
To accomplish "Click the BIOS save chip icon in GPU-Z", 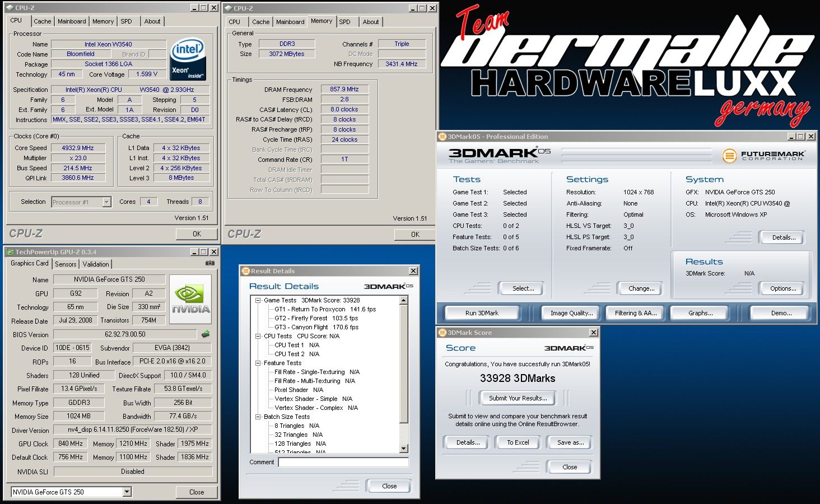I will 206,334.
